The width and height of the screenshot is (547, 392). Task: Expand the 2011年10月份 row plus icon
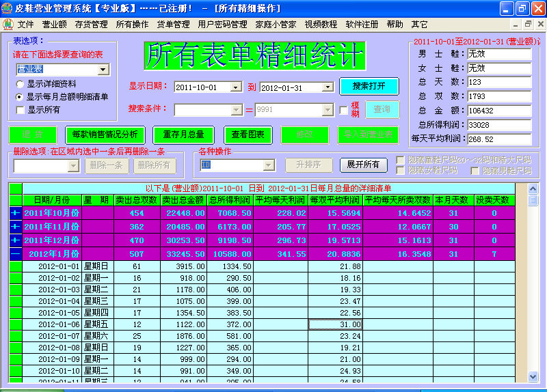coord(16,213)
